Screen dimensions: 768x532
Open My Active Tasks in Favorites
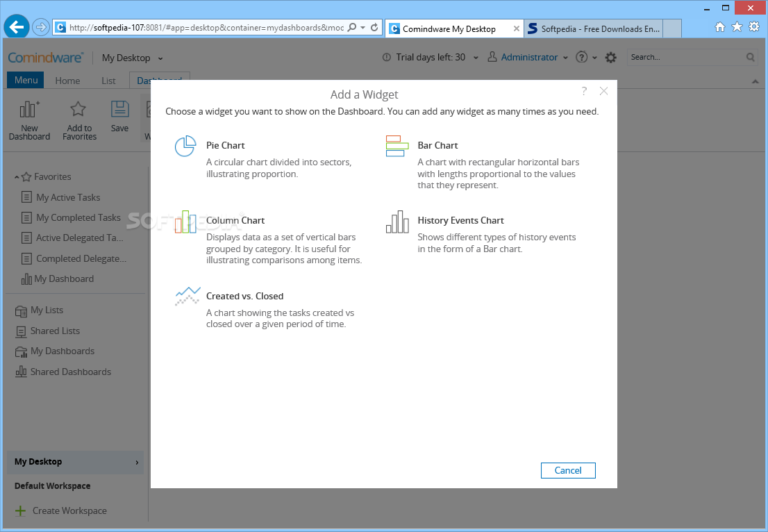[68, 197]
